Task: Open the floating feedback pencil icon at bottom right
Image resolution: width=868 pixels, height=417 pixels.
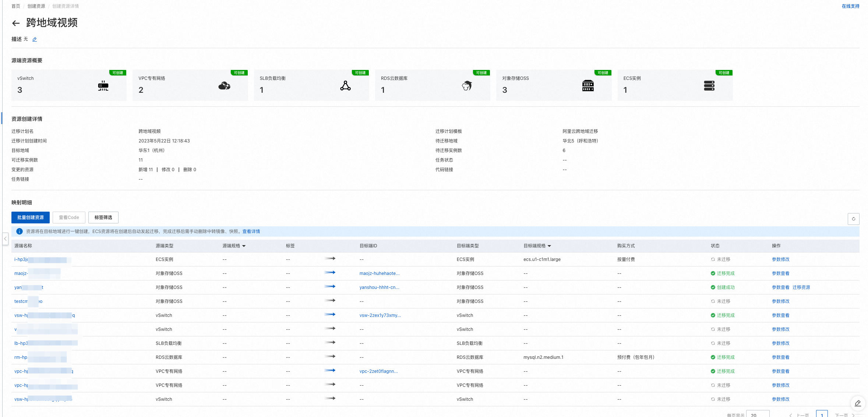Action: [x=857, y=403]
